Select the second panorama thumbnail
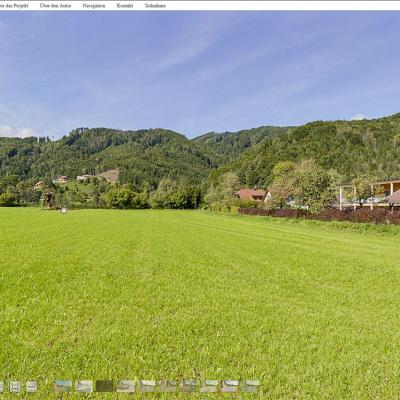400x400 pixels. point(84,386)
